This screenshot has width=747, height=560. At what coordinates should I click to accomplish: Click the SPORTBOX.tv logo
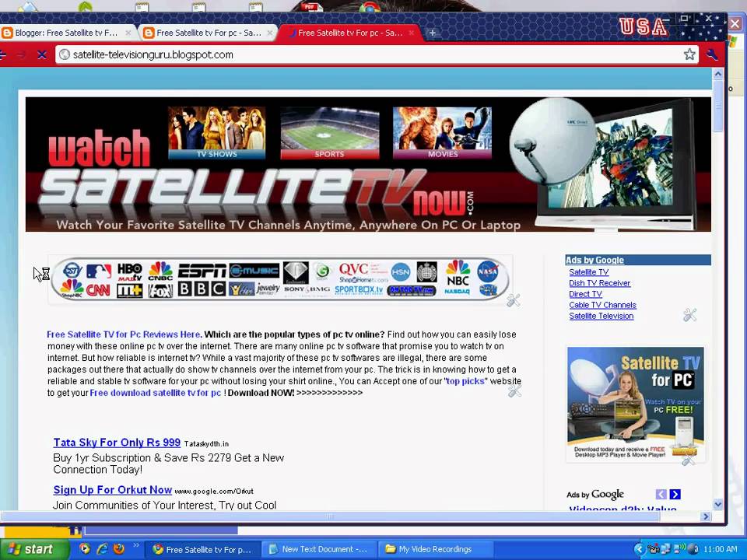(359, 289)
